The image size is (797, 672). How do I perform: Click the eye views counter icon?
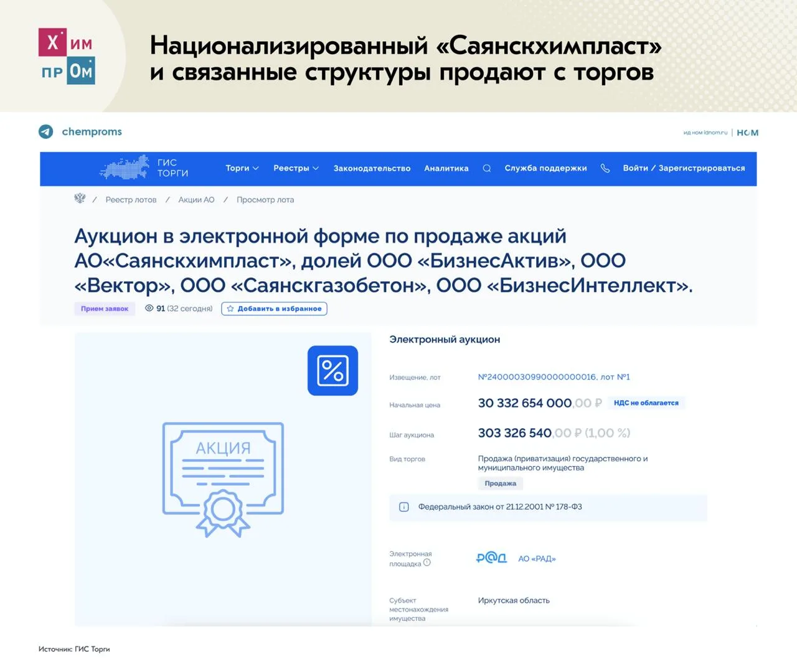pyautogui.click(x=149, y=309)
